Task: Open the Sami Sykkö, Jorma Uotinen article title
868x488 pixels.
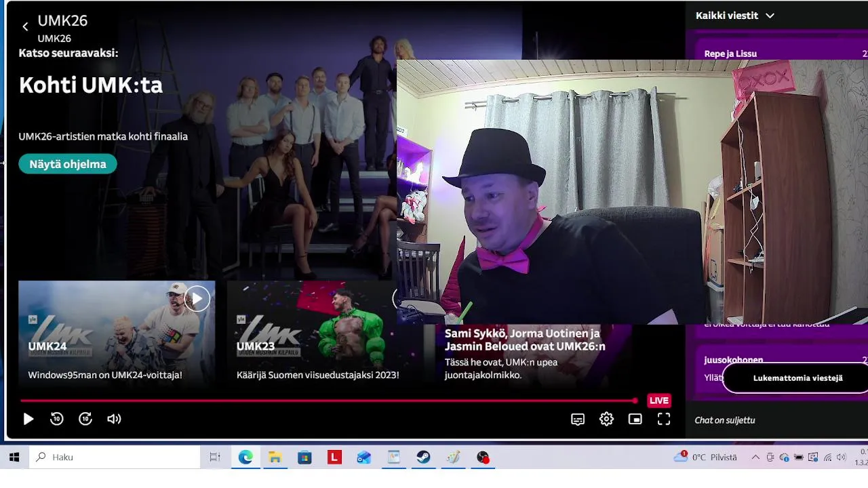Action: pyautogui.click(x=525, y=340)
